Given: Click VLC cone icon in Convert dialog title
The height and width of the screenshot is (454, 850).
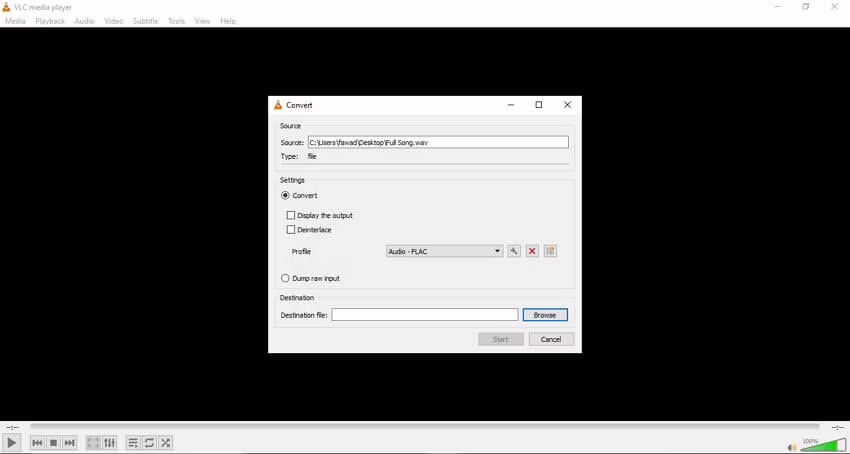Looking at the screenshot, I should [278, 105].
